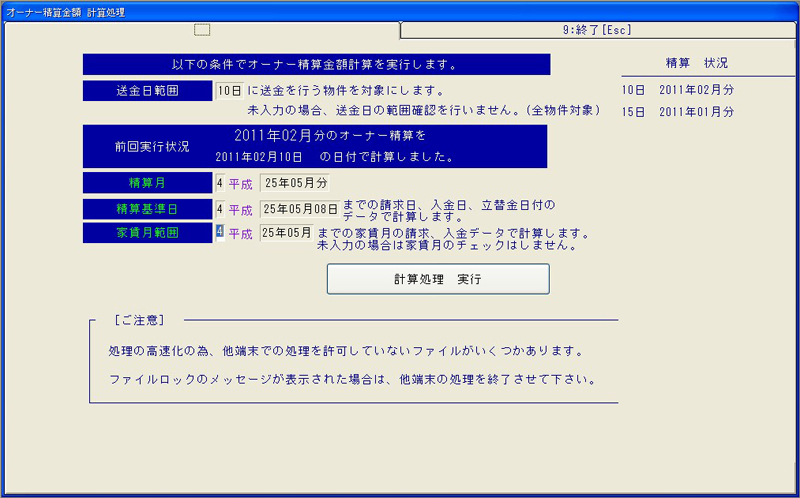Select the 15日 2011年01月分 status entry
This screenshot has width=800, height=498.
coord(677,112)
